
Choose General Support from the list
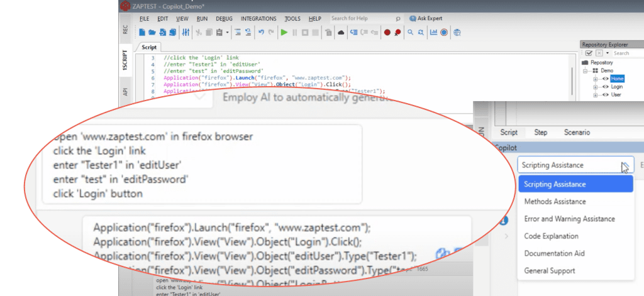tap(576, 270)
